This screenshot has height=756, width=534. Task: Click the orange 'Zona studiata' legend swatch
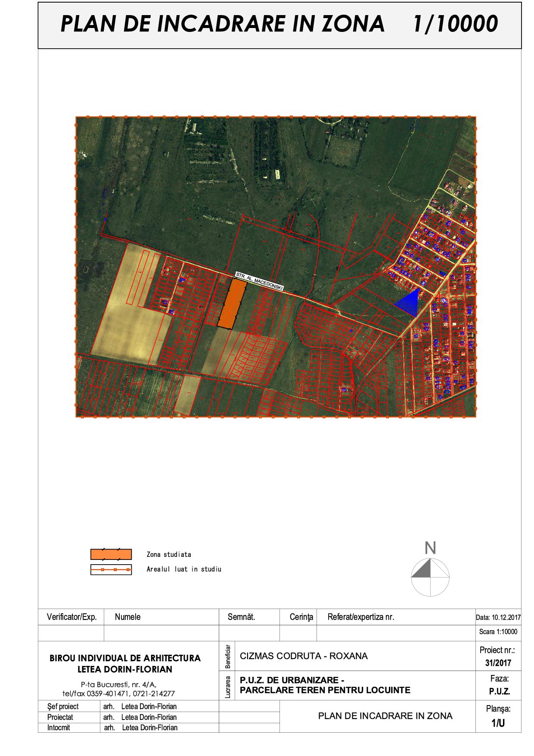click(x=111, y=554)
